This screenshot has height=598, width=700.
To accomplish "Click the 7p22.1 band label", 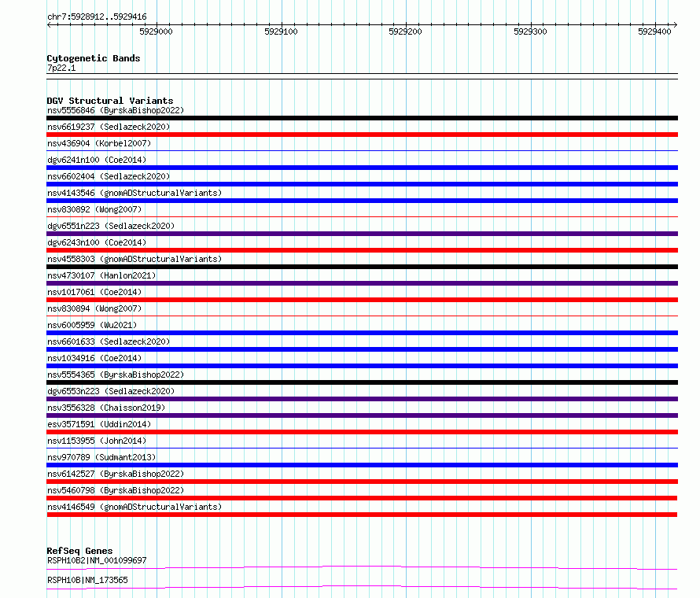I will pyautogui.click(x=61, y=68).
